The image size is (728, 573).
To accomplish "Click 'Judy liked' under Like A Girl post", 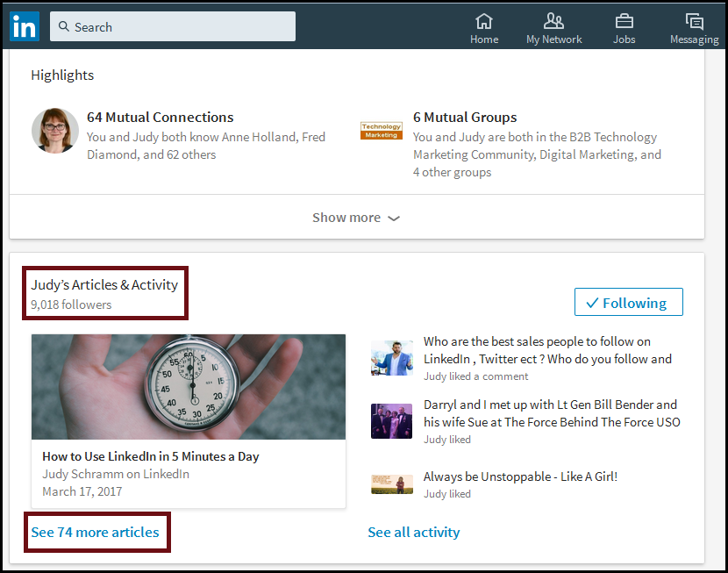I will point(447,494).
